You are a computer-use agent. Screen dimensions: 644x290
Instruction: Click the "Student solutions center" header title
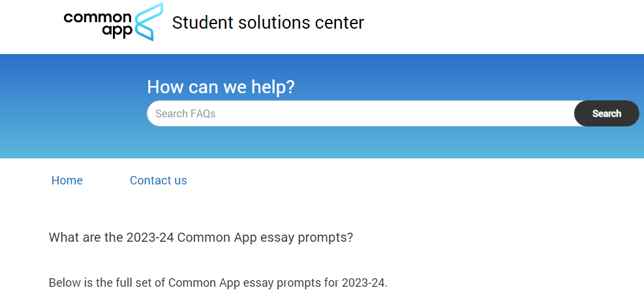(268, 23)
